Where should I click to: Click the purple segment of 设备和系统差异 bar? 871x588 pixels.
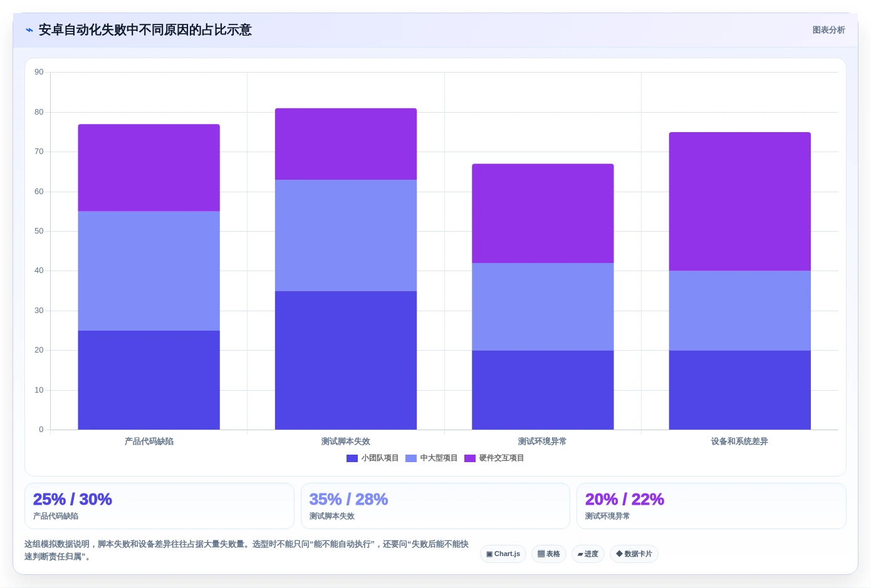pos(740,202)
